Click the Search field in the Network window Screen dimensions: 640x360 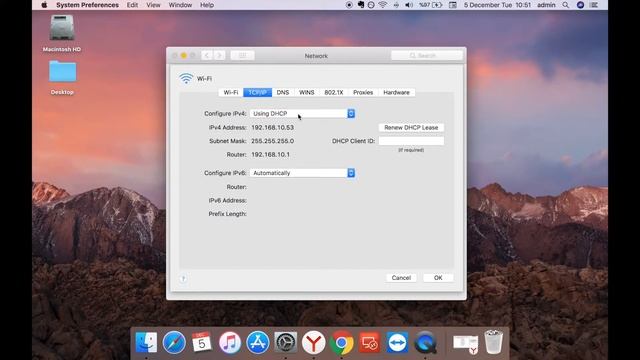[x=427, y=56]
